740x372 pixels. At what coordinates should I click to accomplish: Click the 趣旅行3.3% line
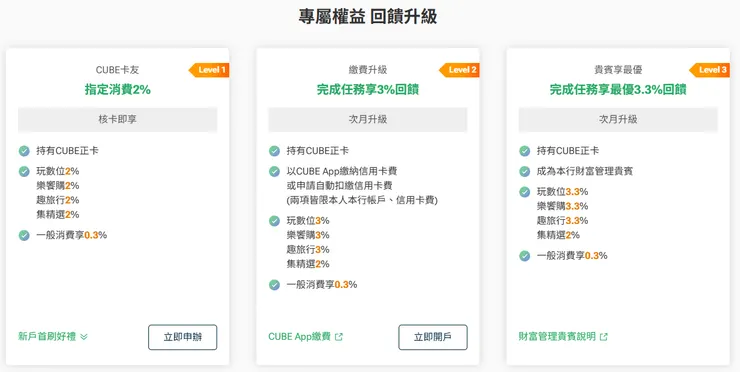pyautogui.click(x=563, y=220)
